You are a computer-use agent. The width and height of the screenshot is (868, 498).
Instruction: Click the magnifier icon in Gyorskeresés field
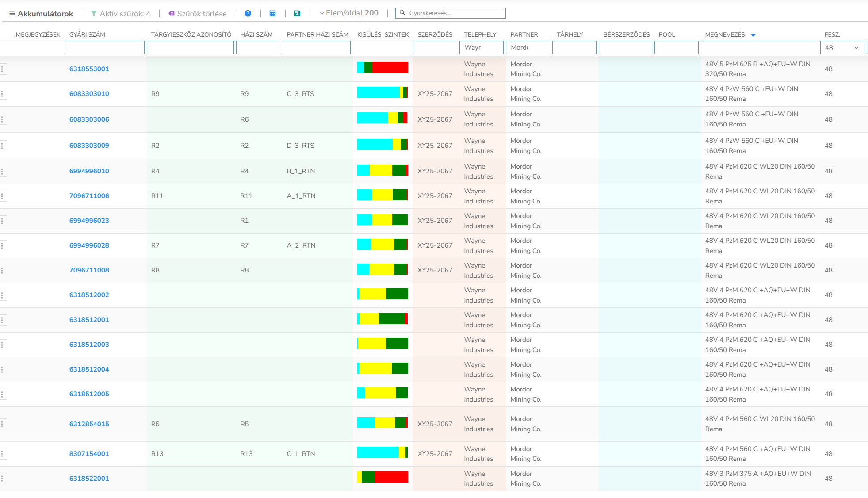click(x=402, y=12)
